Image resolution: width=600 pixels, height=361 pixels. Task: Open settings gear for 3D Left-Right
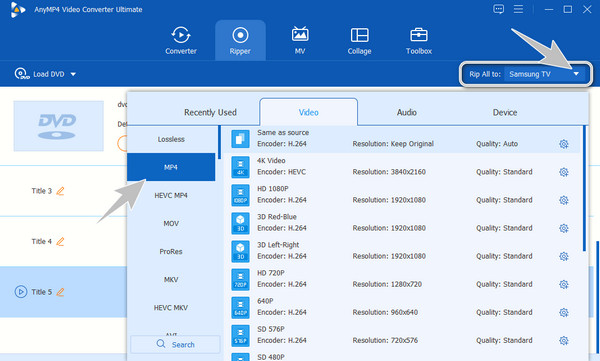(x=563, y=256)
